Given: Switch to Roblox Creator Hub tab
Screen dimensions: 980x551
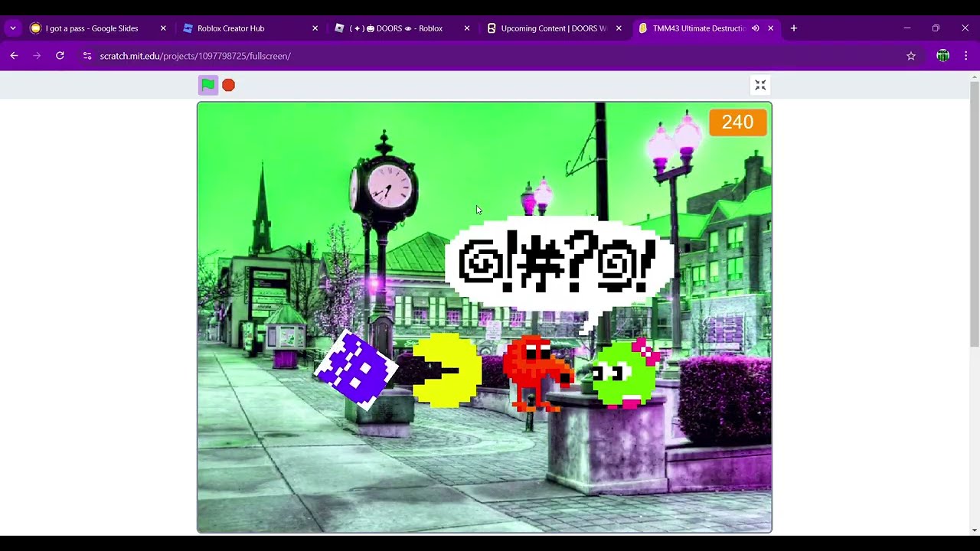Looking at the screenshot, I should tap(230, 28).
